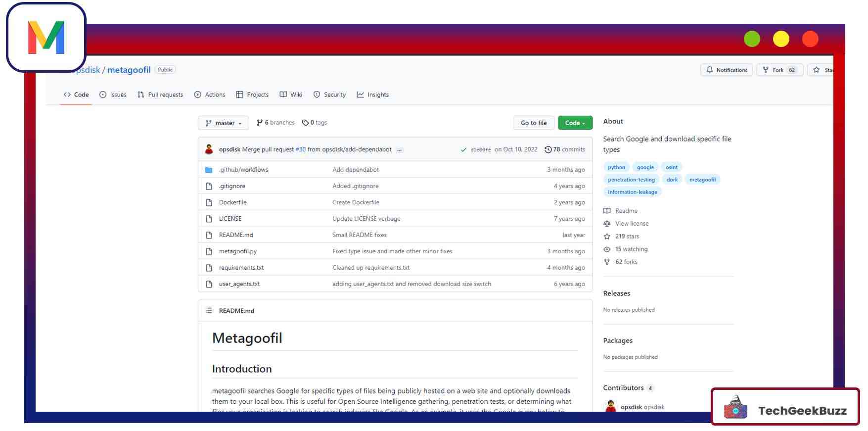This screenshot has height=431, width=868.
Task: Fork the repository
Action: pyautogui.click(x=779, y=70)
